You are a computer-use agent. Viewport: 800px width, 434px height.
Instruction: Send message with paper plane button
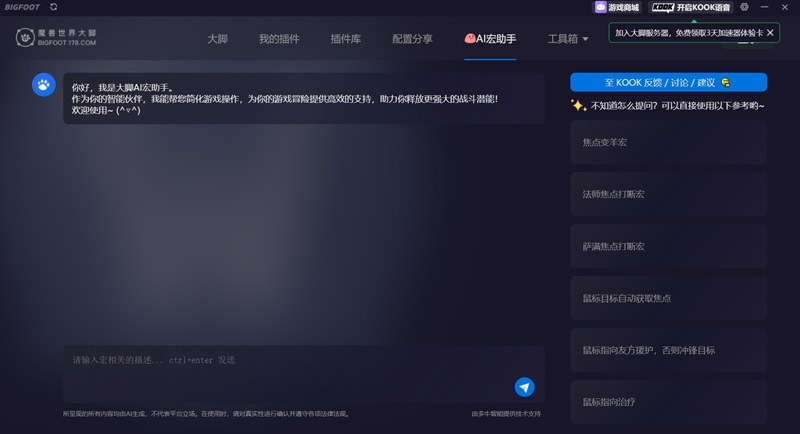tap(524, 387)
